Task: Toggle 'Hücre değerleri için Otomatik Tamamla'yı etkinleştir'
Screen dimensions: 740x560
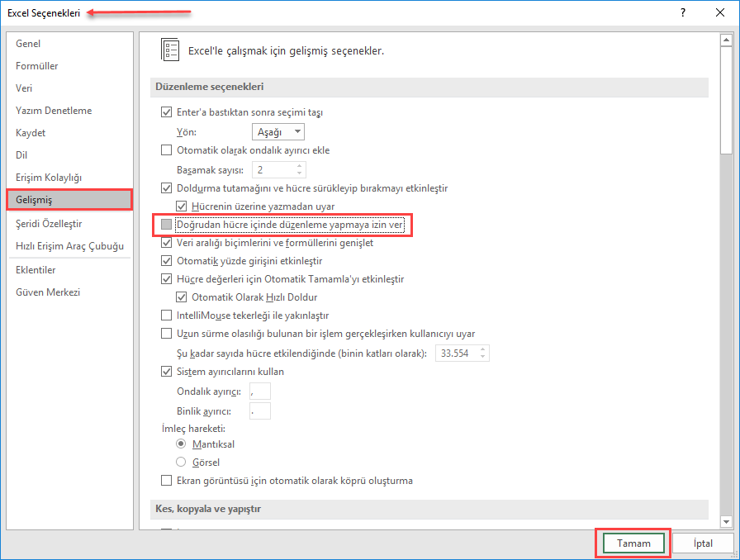Action: (x=166, y=279)
